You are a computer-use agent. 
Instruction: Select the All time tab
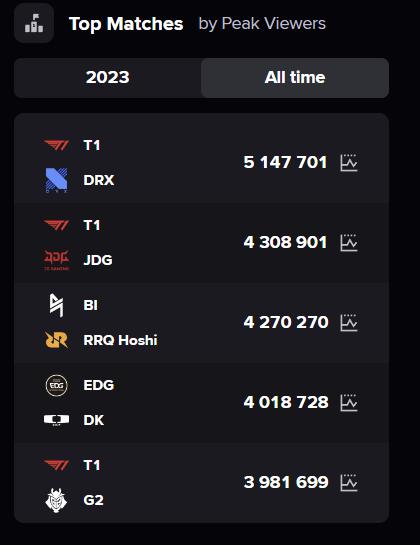[295, 78]
